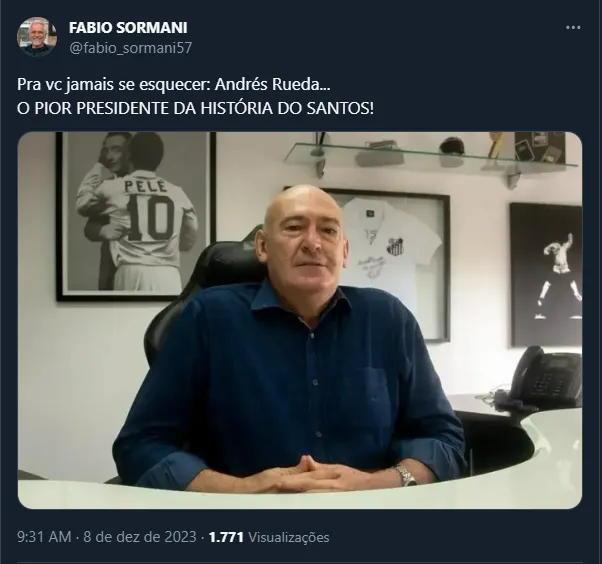Click the 'O PIOR PRESIDENTE DA HISTÓRIA DO SANTOS!' line
Image resolution: width=602 pixels, height=564 pixels.
click(x=195, y=109)
